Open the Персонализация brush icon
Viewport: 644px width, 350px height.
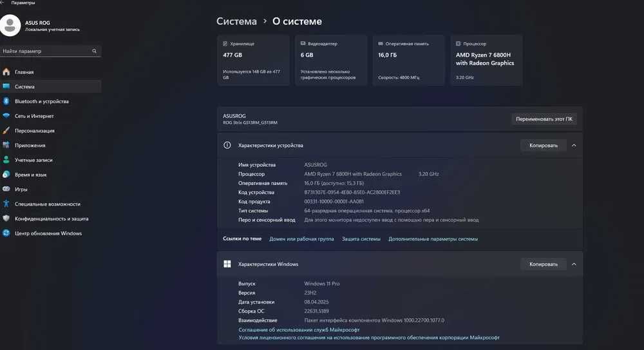[6, 130]
